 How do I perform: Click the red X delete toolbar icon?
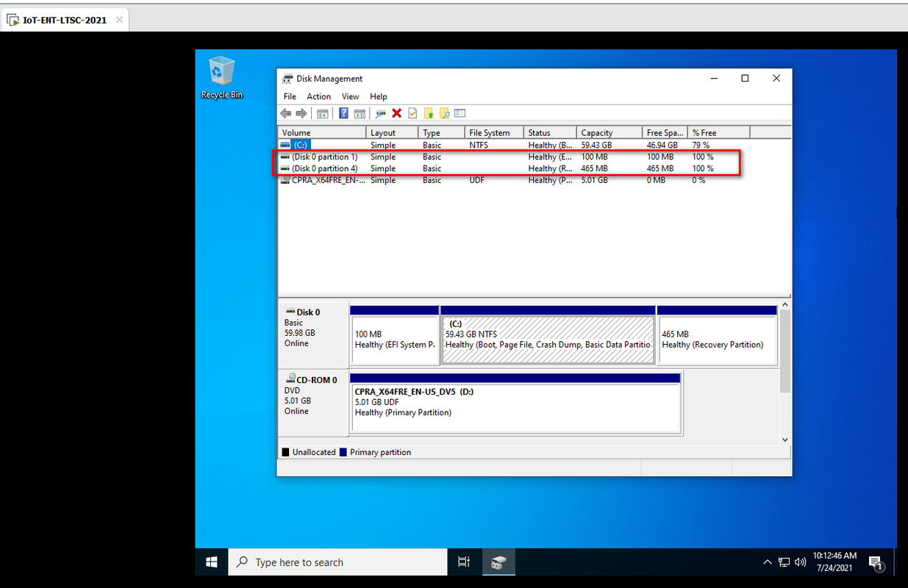(396, 113)
